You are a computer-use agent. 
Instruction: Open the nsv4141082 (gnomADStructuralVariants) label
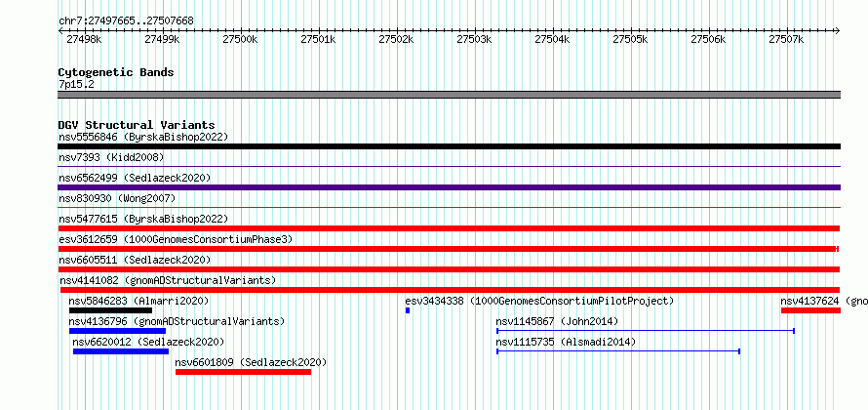point(168,280)
